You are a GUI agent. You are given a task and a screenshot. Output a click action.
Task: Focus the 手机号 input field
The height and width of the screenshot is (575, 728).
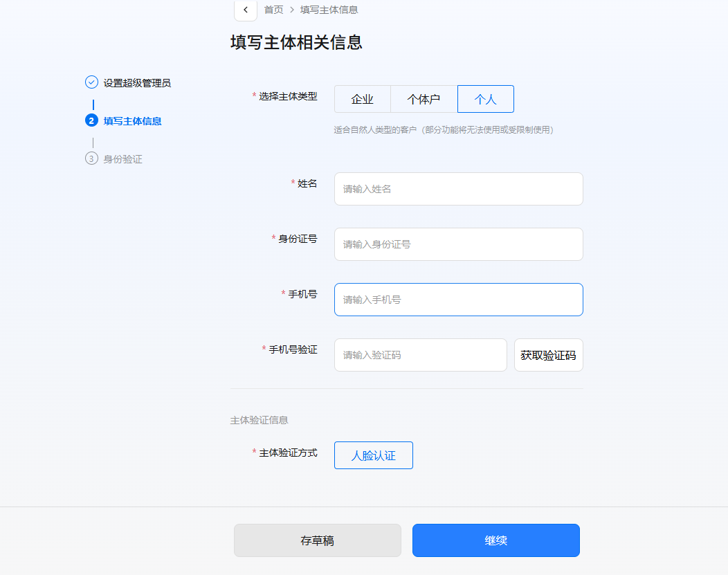coord(458,300)
